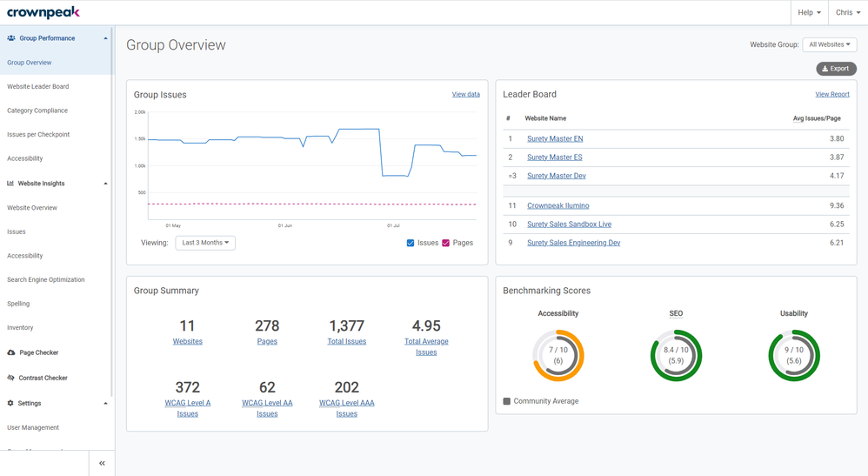The width and height of the screenshot is (868, 476).
Task: Open User Management in sidebar
Action: coord(33,428)
